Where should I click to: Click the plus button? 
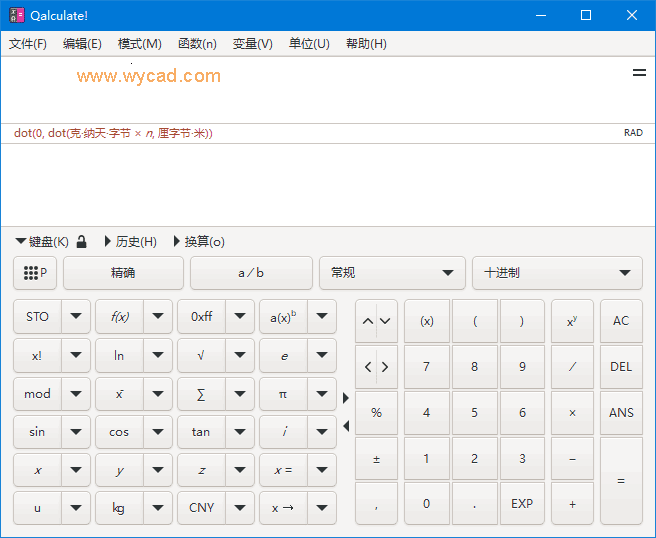[572, 504]
